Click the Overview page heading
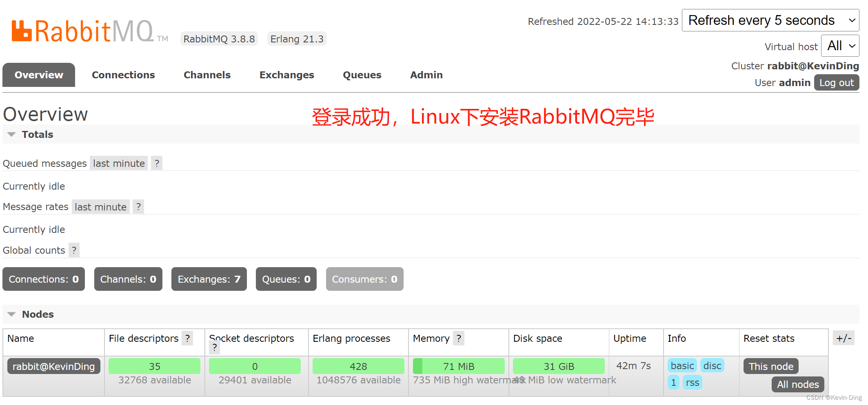Screen dimensions: 868x405 coord(45,114)
